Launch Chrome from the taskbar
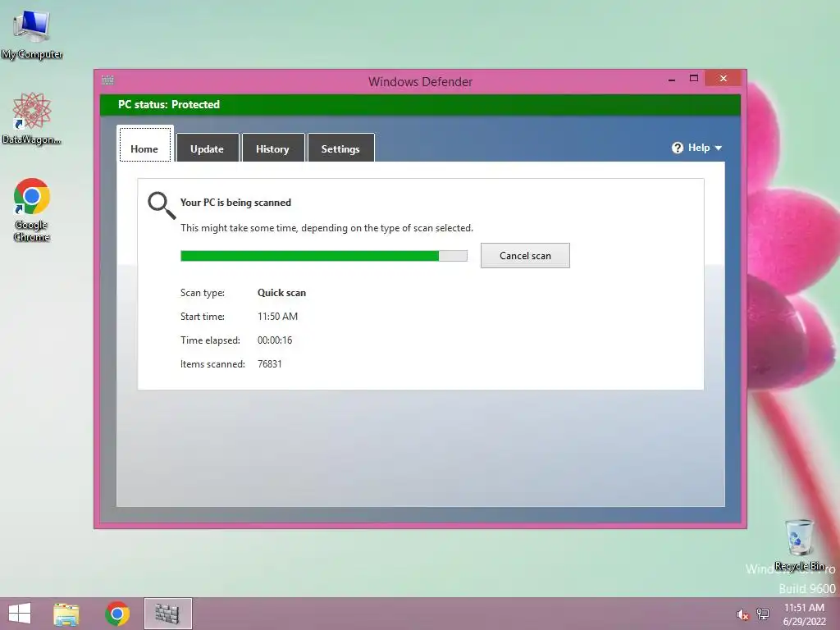 [117, 614]
